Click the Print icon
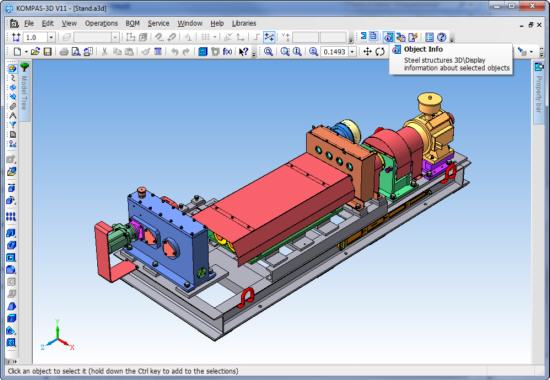Viewport: 550px width, 380px height. tap(64, 52)
